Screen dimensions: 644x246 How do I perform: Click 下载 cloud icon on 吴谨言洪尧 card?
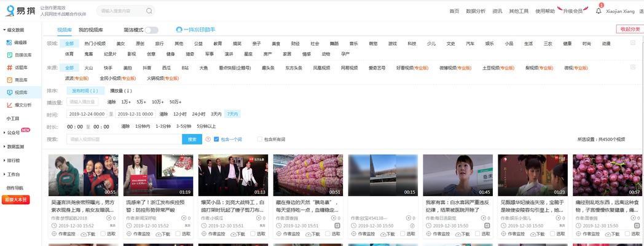coord(84,234)
